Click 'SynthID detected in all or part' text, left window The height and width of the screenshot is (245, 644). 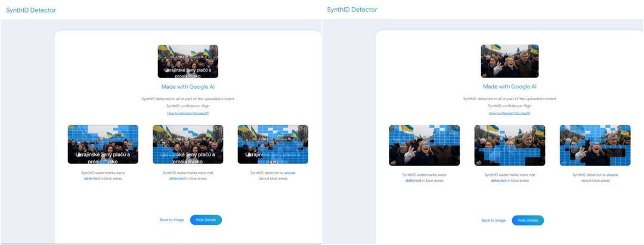[x=188, y=99]
